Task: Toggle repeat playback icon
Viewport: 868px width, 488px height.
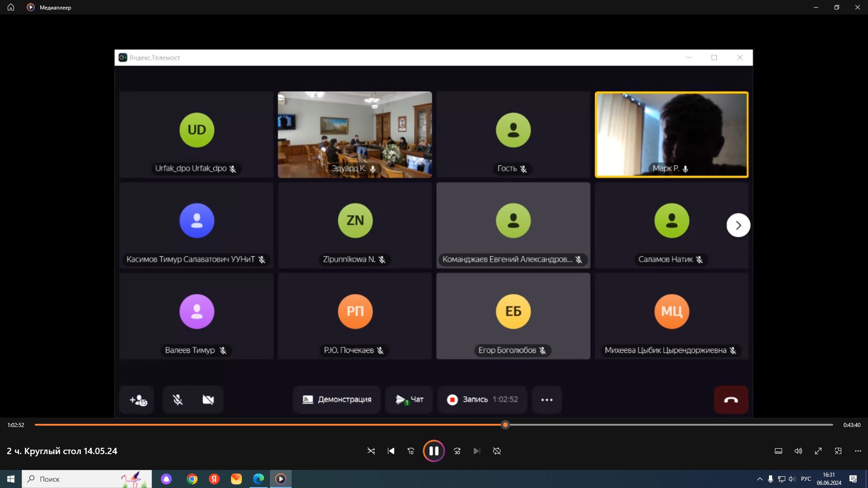Action: tap(497, 451)
